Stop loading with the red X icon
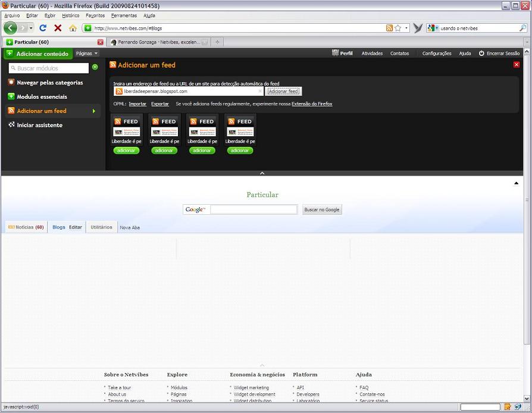Image resolution: width=532 pixels, height=413 pixels. coord(58,28)
